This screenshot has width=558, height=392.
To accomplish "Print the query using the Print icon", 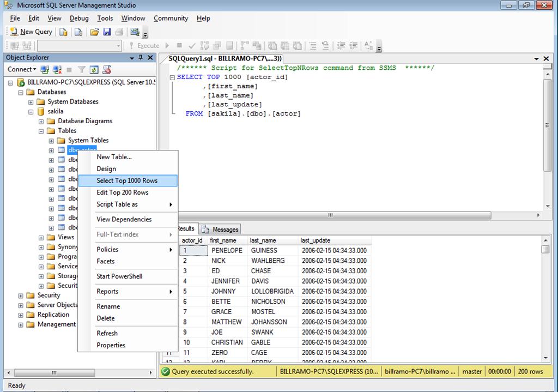I will [x=119, y=31].
